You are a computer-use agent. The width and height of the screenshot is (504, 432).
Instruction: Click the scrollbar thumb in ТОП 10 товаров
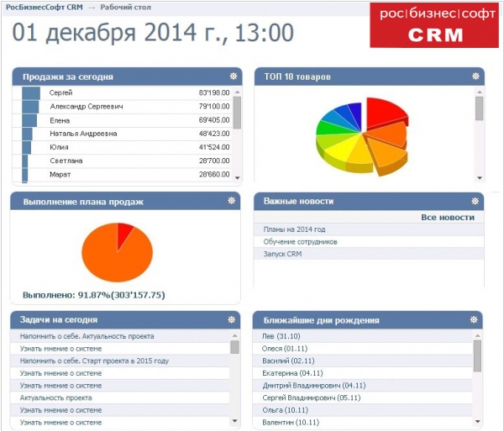point(480,108)
